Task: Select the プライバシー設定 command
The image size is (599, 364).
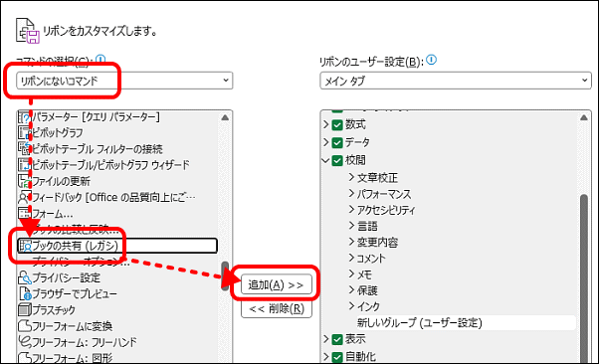Action: pyautogui.click(x=66, y=277)
